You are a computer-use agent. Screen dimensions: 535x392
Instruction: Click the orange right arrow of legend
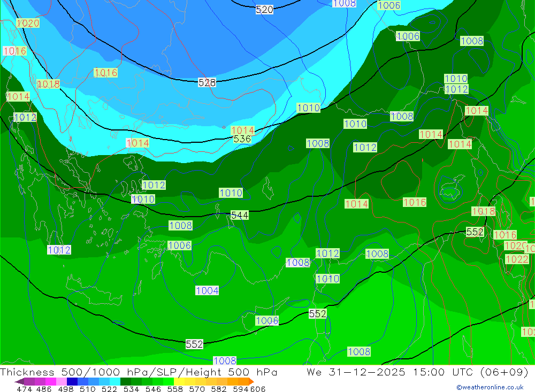pyautogui.click(x=251, y=381)
